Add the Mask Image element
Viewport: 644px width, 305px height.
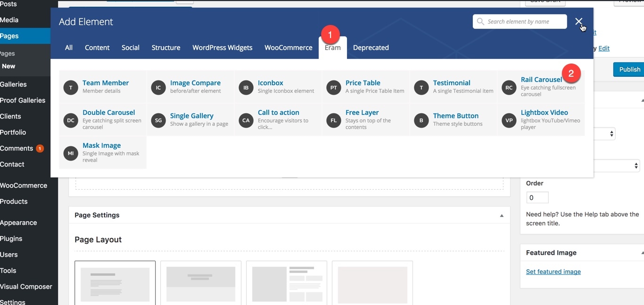tap(101, 146)
